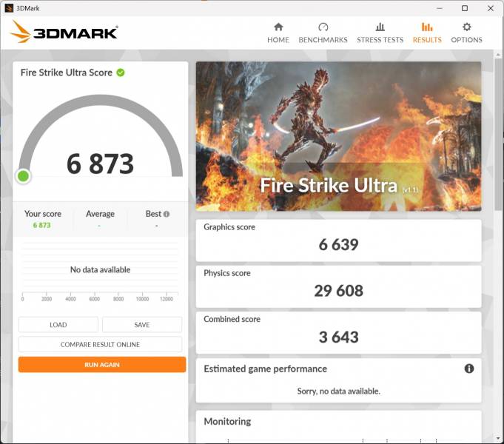Click the green validation checkmark icon
This screenshot has height=444, width=504.
click(x=121, y=73)
